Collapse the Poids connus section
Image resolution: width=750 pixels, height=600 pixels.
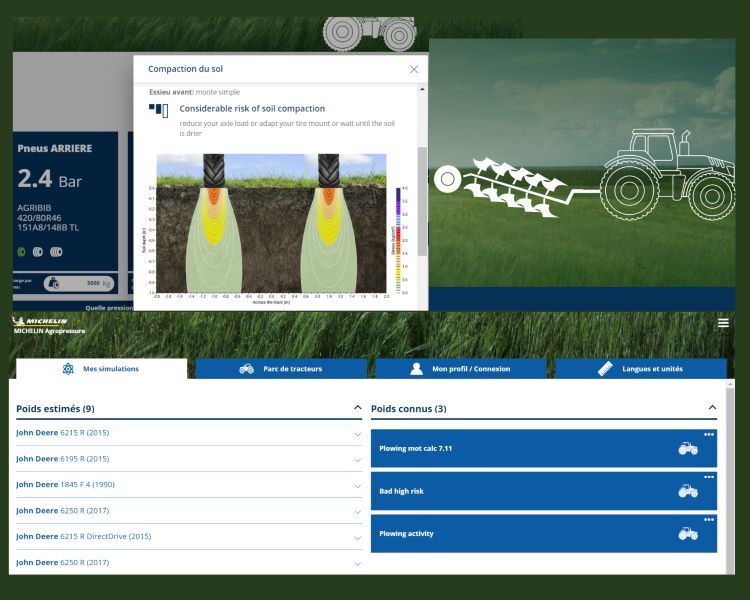click(x=712, y=408)
